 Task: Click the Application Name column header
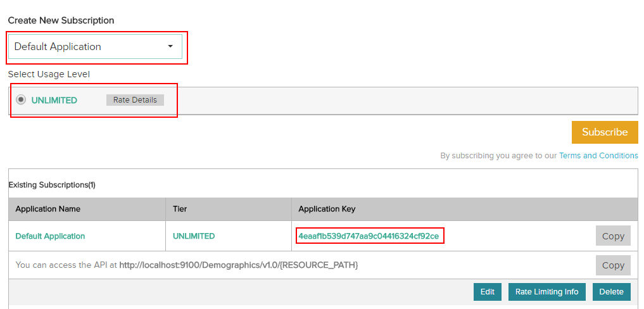47,209
